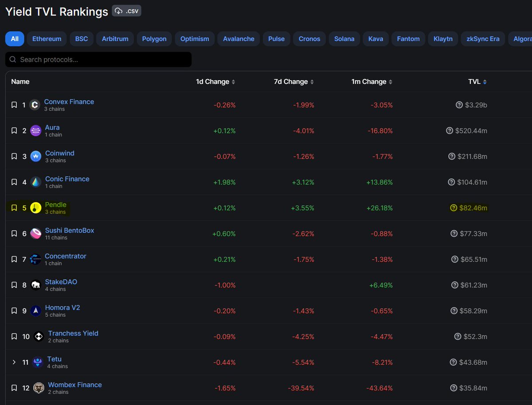The height and width of the screenshot is (405, 532).
Task: Bookmark Conic Finance
Action: point(14,182)
